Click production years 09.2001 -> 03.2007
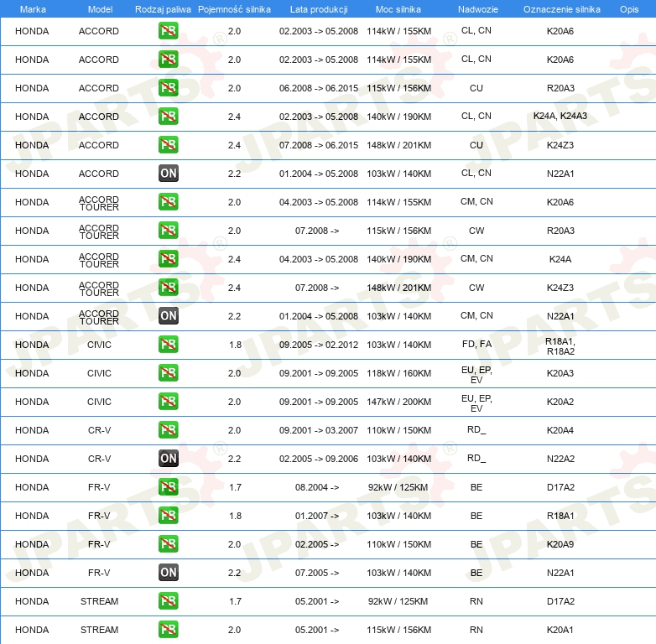This screenshot has width=656, height=644. click(319, 430)
